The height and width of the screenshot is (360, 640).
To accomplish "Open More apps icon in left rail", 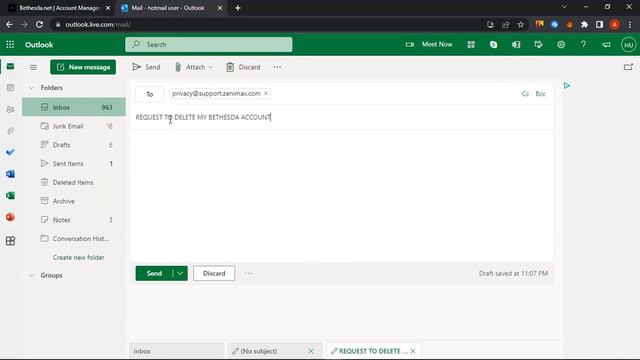I will (x=10, y=240).
